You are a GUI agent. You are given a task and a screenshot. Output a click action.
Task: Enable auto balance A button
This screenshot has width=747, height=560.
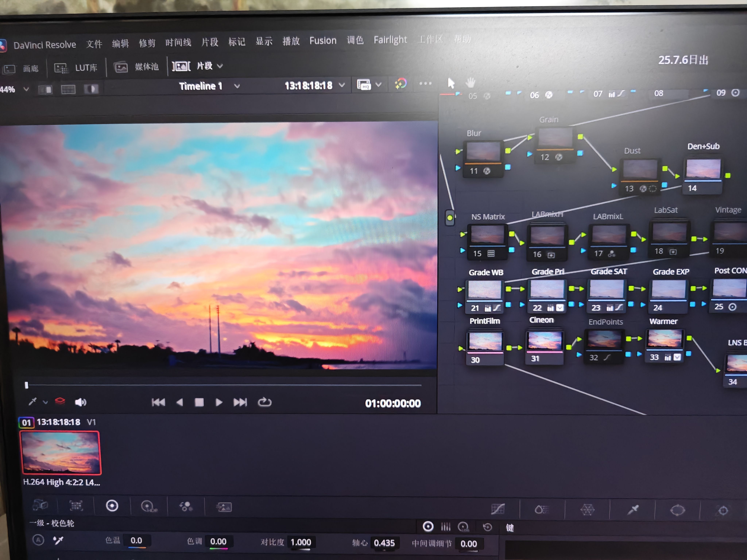coord(38,540)
